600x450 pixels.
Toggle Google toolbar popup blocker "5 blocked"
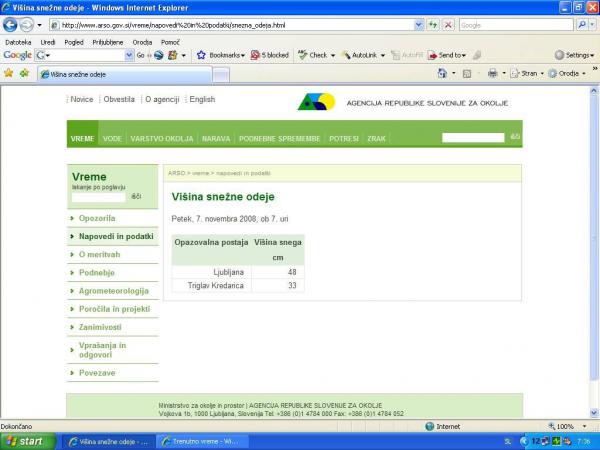270,55
